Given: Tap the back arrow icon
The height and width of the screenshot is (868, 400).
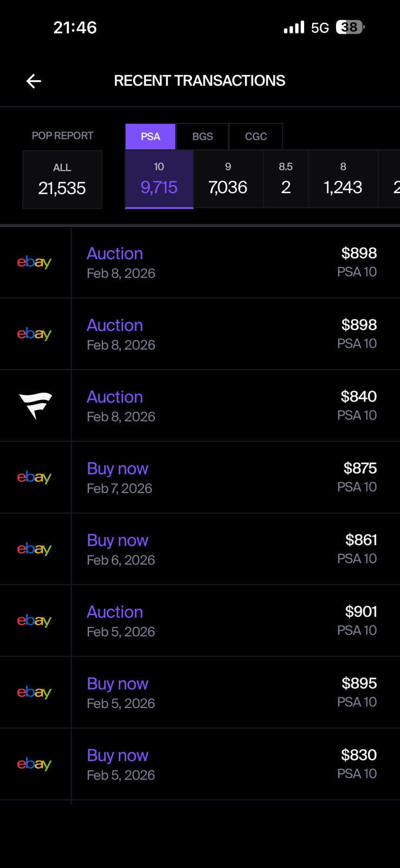Looking at the screenshot, I should point(34,81).
